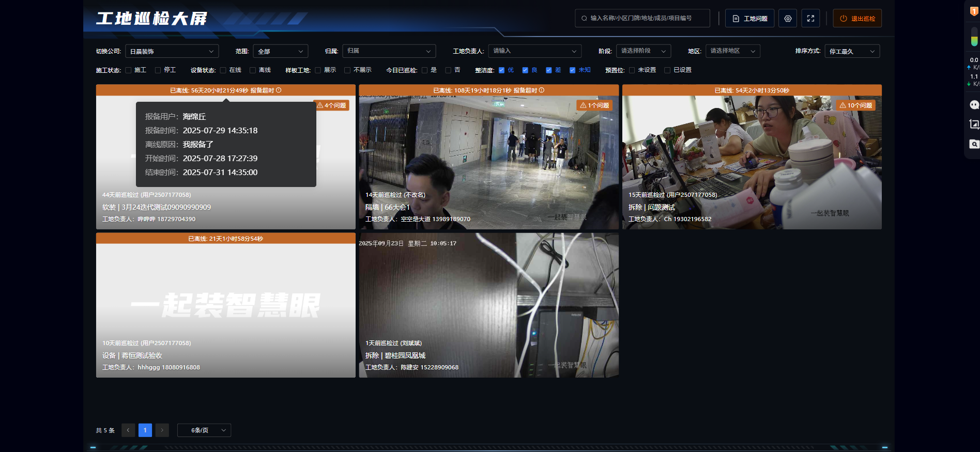Go to previous page arrow
This screenshot has width=980, height=452.
click(128, 430)
